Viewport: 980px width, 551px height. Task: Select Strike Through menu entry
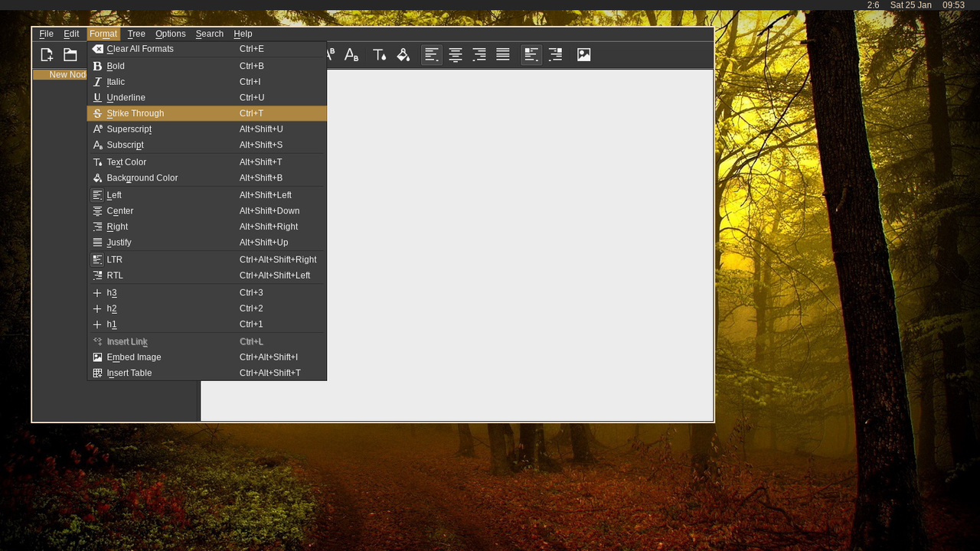[x=207, y=113]
